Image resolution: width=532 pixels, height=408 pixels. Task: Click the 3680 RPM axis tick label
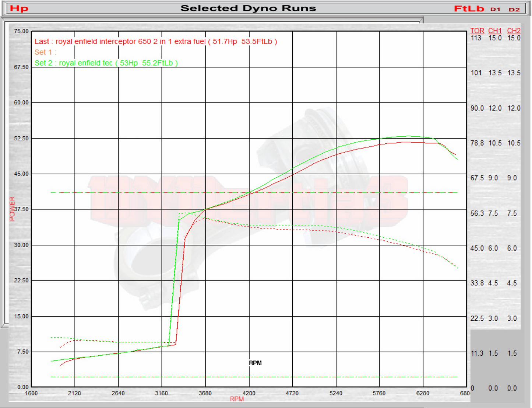[205, 393]
